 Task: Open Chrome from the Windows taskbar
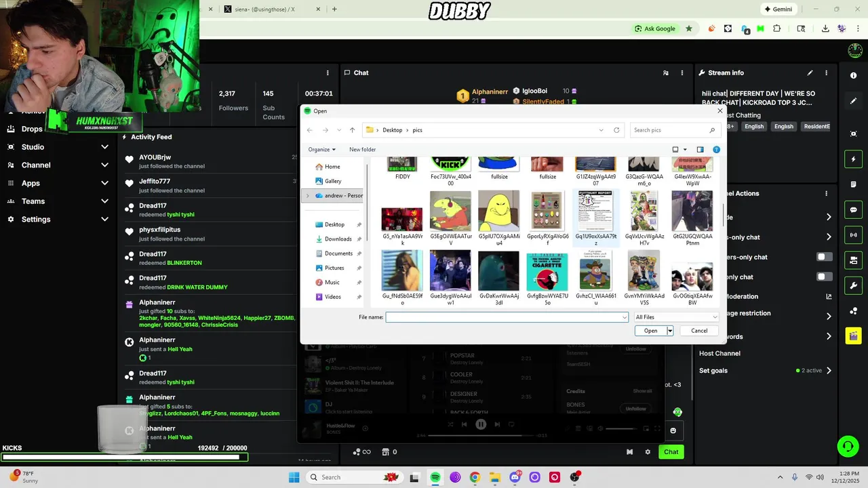(x=475, y=477)
